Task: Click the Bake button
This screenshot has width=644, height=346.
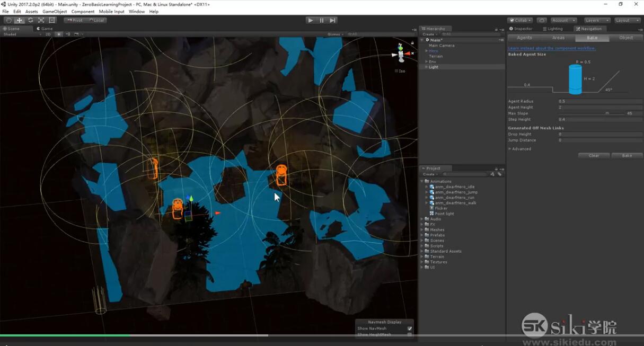Action: tap(627, 155)
